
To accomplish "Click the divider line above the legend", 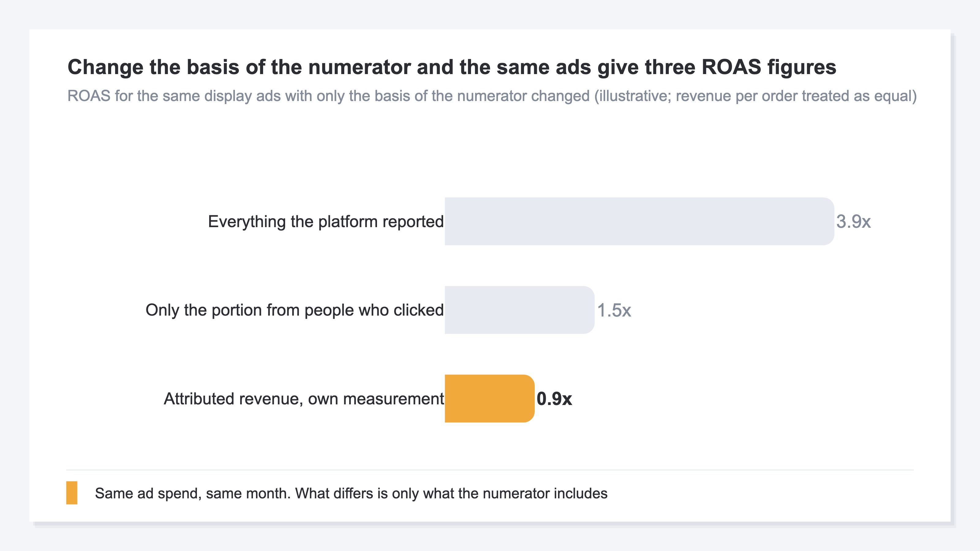I will [490, 470].
